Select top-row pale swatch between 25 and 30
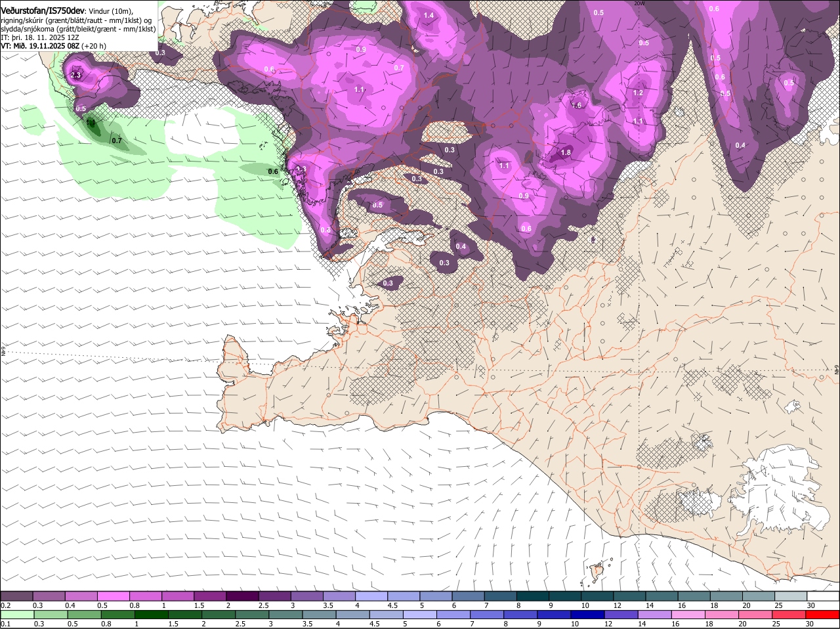 789,596
